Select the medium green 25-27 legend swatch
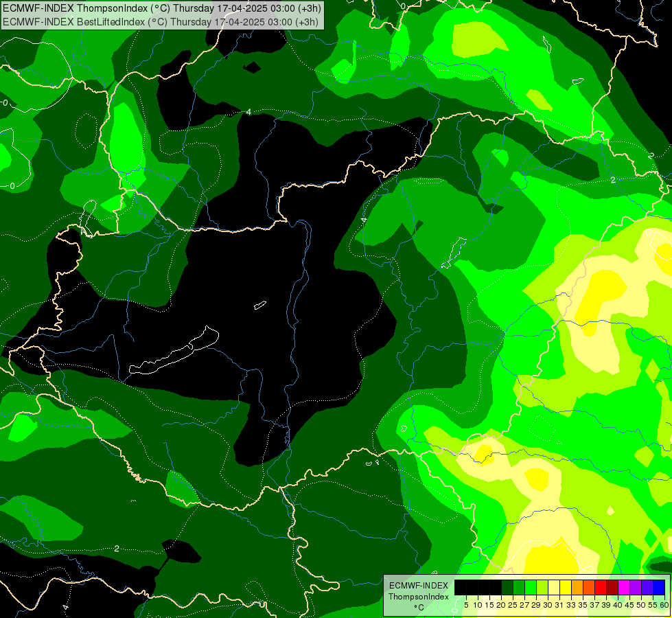This screenshot has height=618, width=672. pyautogui.click(x=518, y=587)
